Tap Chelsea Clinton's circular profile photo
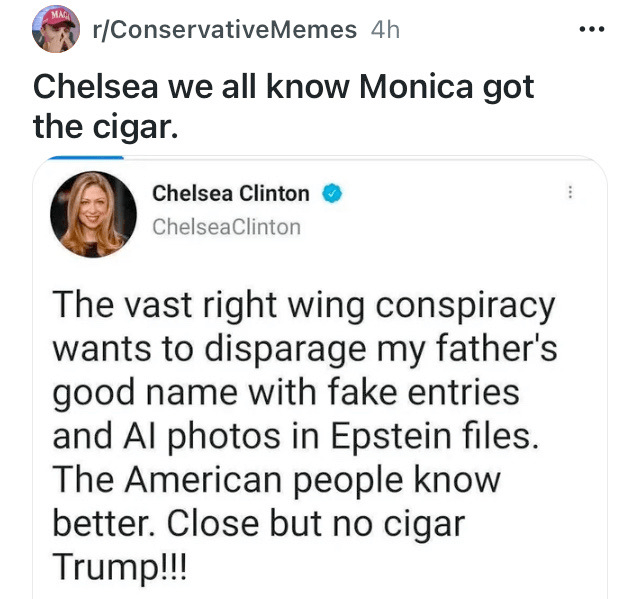Viewport: 640px width, 599px height. tap(93, 214)
